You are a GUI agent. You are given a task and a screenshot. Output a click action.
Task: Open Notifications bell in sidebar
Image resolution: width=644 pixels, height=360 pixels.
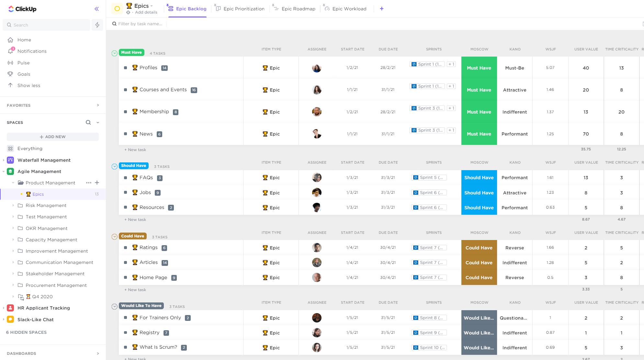(x=11, y=51)
